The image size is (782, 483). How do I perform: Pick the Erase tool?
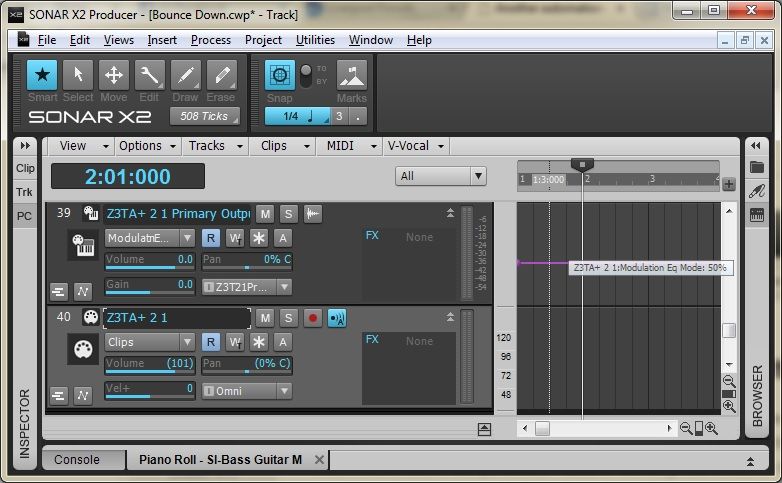[221, 75]
